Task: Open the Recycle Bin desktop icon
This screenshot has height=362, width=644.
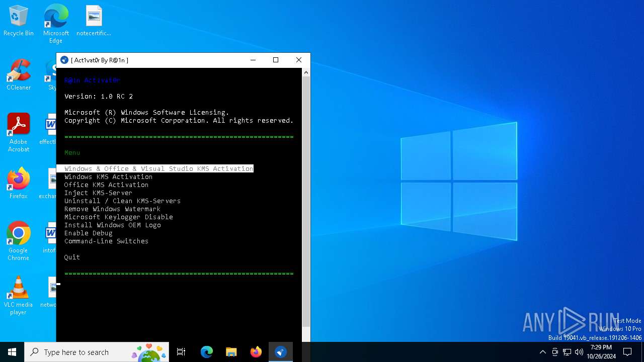Action: point(19,21)
